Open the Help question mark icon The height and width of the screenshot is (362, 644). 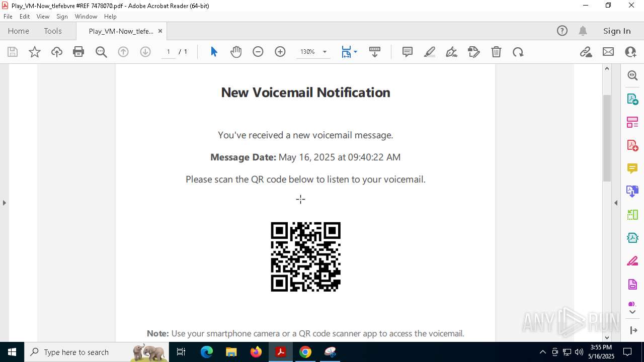point(562,31)
